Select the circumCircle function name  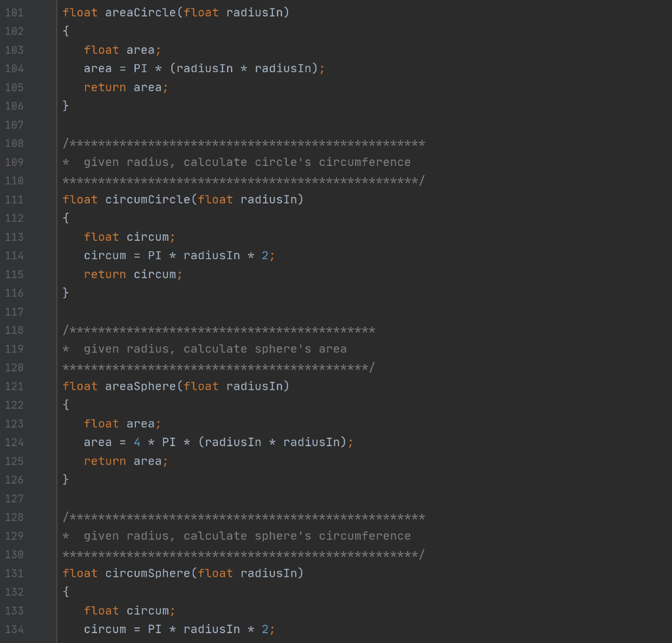coord(150,199)
